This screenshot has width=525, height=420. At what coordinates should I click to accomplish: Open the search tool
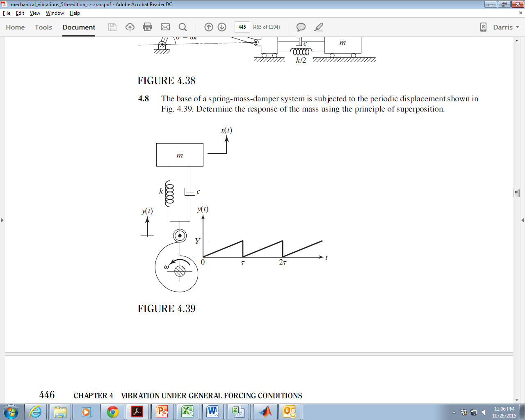click(x=183, y=27)
